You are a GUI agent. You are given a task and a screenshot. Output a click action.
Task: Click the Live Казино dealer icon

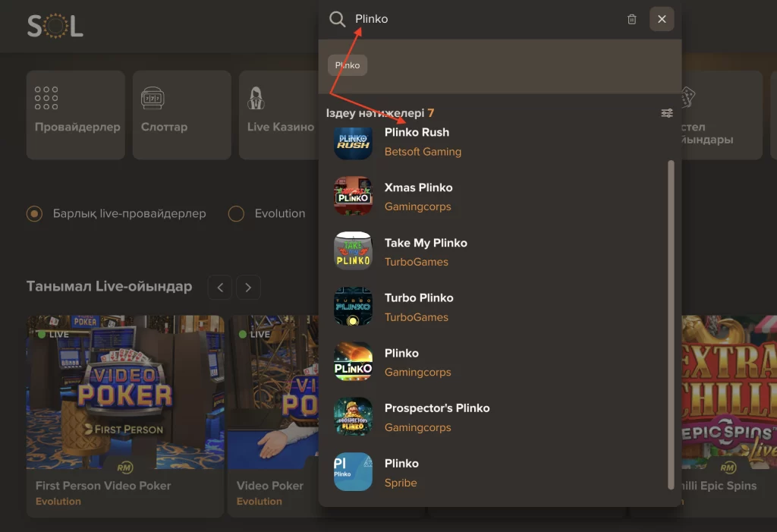(256, 98)
